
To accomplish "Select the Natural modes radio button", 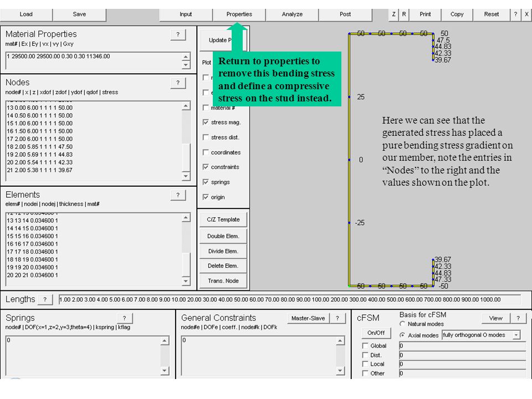I will (402, 324).
